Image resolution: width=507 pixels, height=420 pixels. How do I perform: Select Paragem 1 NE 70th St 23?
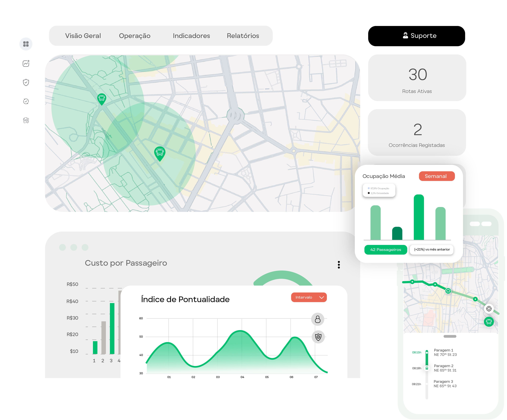445,352
